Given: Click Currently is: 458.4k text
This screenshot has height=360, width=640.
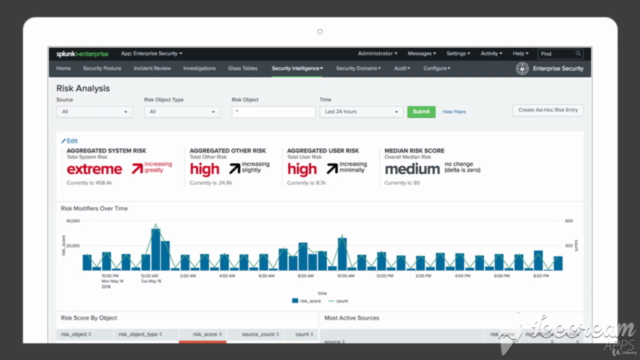Looking at the screenshot, I should [x=89, y=183].
